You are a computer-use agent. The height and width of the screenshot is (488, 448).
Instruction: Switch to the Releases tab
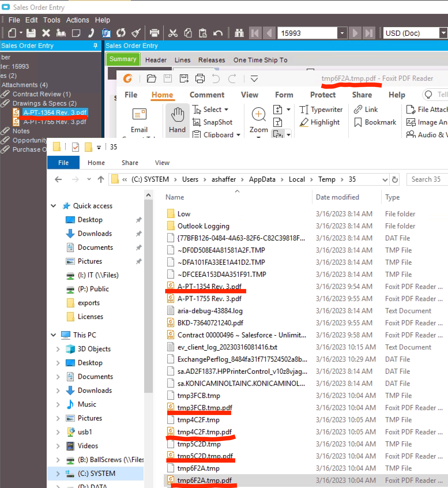pos(212,60)
